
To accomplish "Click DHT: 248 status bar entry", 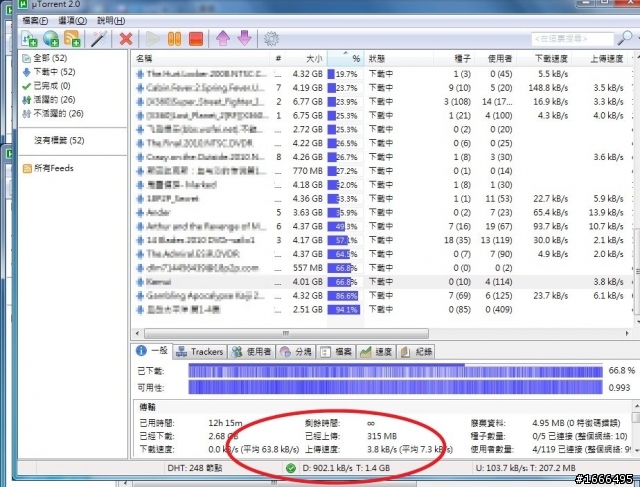I will (195, 468).
